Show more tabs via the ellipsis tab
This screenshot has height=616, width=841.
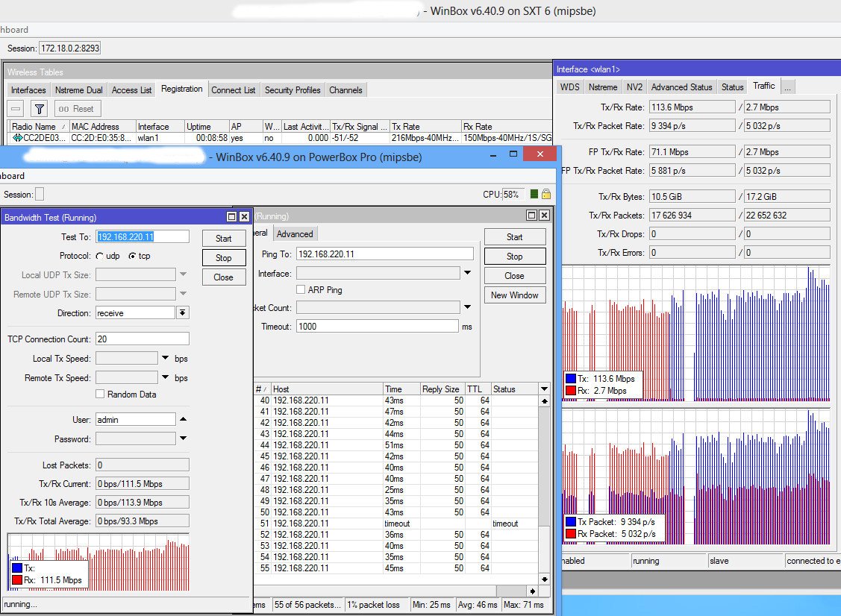click(x=787, y=87)
